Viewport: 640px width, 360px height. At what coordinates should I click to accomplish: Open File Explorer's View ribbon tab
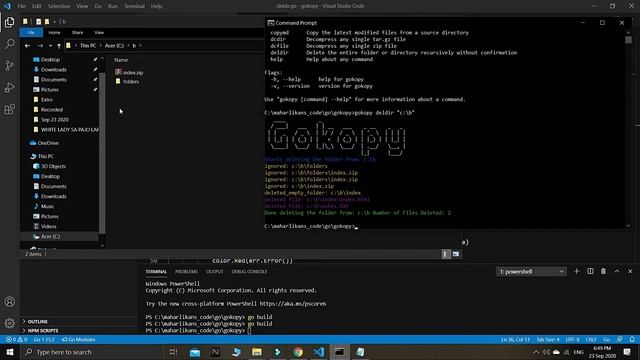pos(99,33)
